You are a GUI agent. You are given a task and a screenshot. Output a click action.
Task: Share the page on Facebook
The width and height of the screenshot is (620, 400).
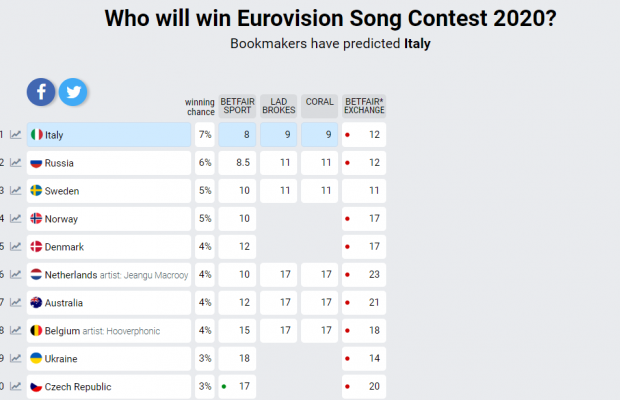(41, 92)
